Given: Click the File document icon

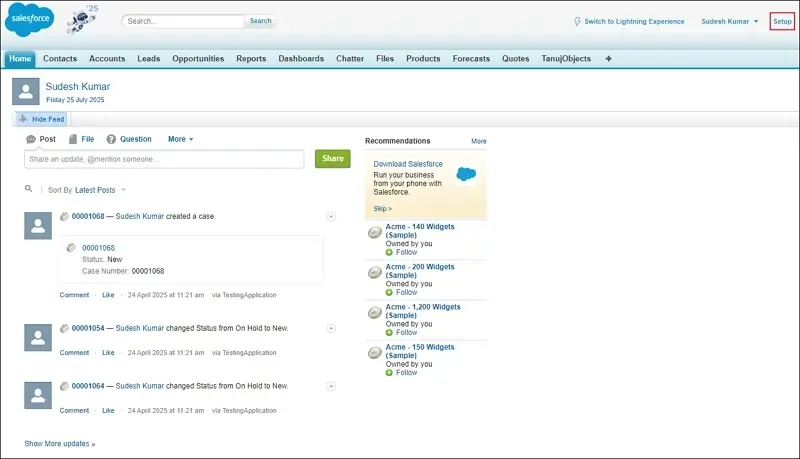Looking at the screenshot, I should [72, 139].
